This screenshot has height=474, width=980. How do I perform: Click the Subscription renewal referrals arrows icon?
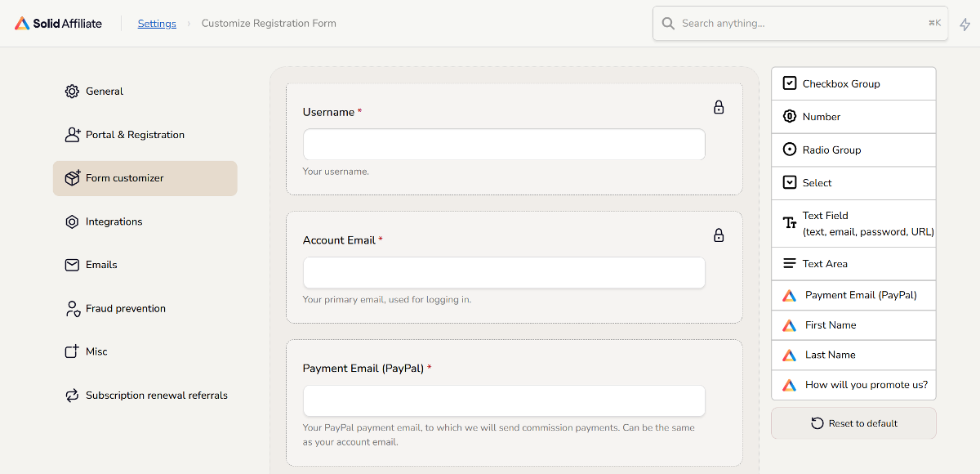point(72,396)
